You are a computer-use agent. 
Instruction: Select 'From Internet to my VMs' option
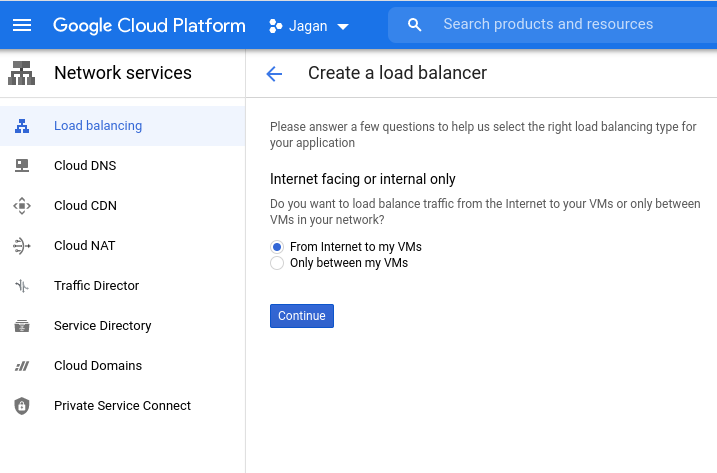point(277,247)
